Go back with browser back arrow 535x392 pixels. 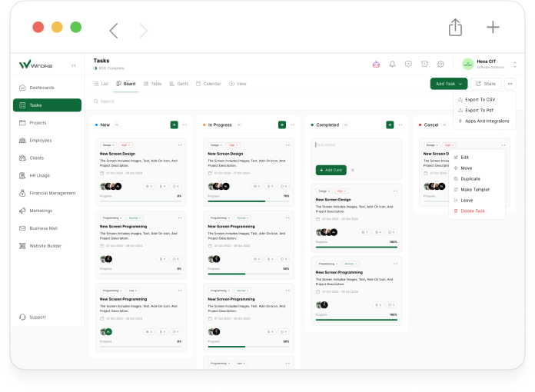point(114,31)
